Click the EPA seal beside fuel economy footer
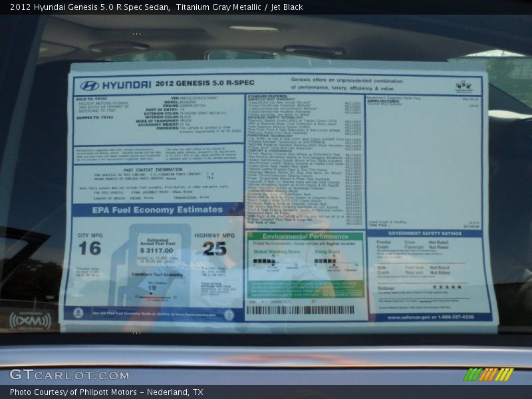Screen dimensions: 532x399 click(x=78, y=313)
